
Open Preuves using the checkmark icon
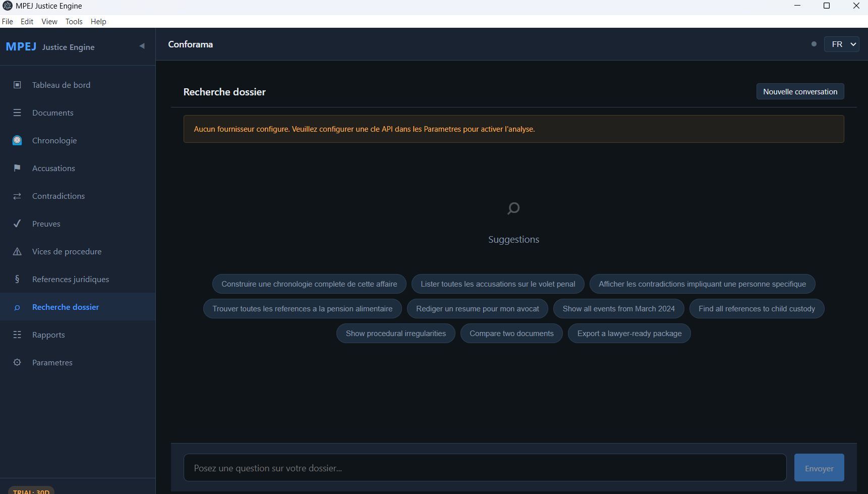17,224
